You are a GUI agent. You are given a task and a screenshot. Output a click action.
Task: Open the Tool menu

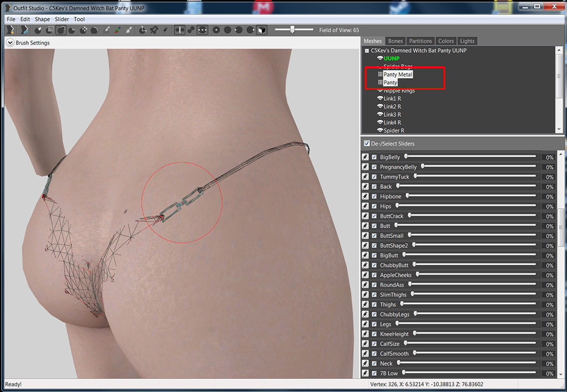click(79, 19)
